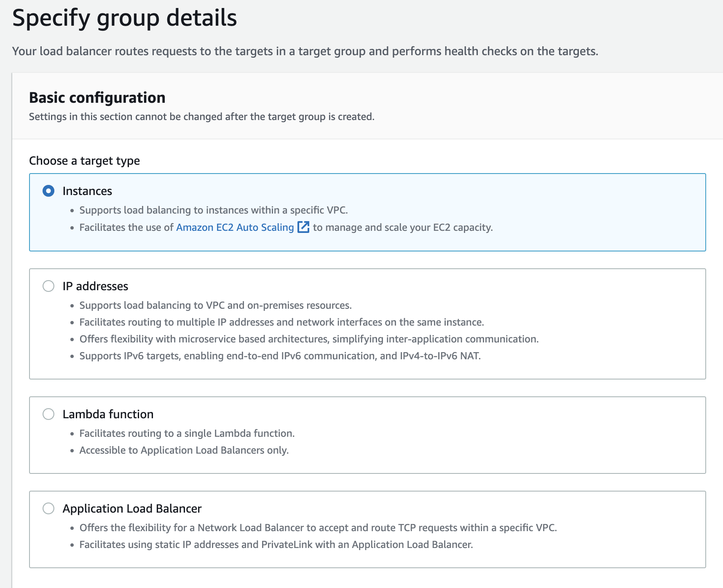Viewport: 723px width, 588px height.
Task: Click the Application Load Balancer option label
Action: pos(132,509)
